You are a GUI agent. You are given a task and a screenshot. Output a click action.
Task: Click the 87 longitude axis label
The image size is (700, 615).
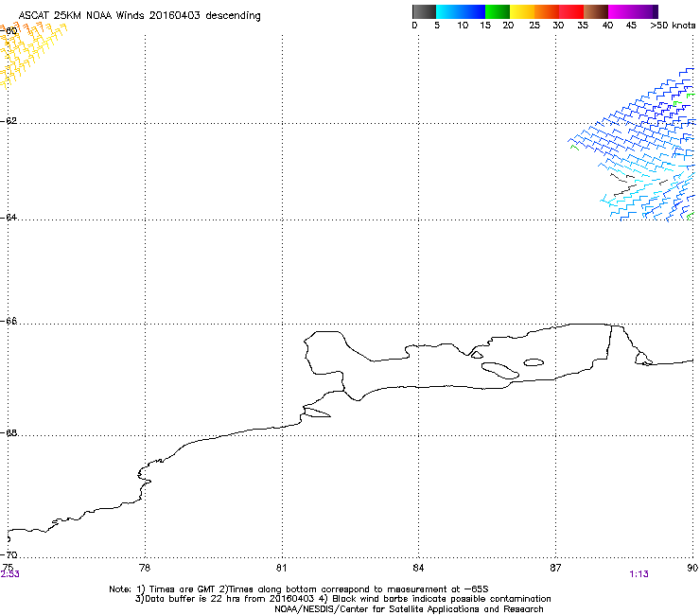point(555,568)
